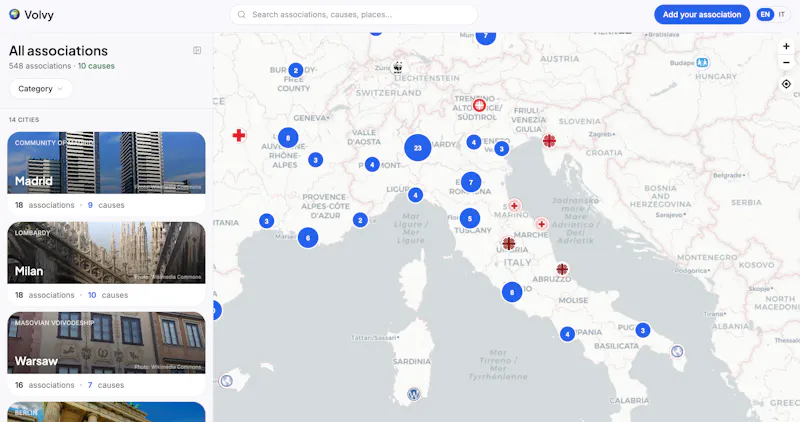The image size is (800, 422).
Task: Click Madrid's 18 associations text
Action: click(x=44, y=205)
